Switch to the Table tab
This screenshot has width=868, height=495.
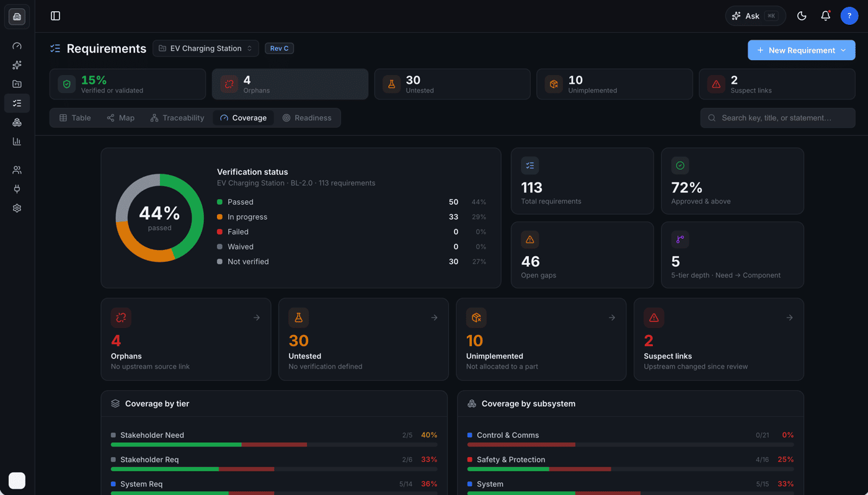pyautogui.click(x=75, y=118)
